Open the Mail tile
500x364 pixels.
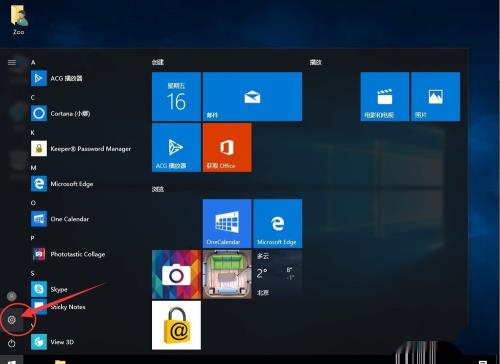pyautogui.click(x=252, y=96)
